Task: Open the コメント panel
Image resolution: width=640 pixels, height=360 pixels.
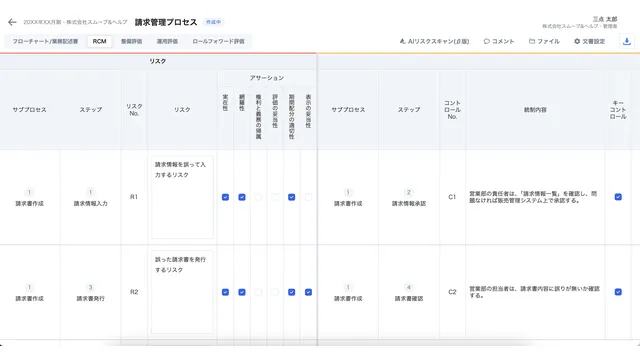Action: tap(499, 41)
